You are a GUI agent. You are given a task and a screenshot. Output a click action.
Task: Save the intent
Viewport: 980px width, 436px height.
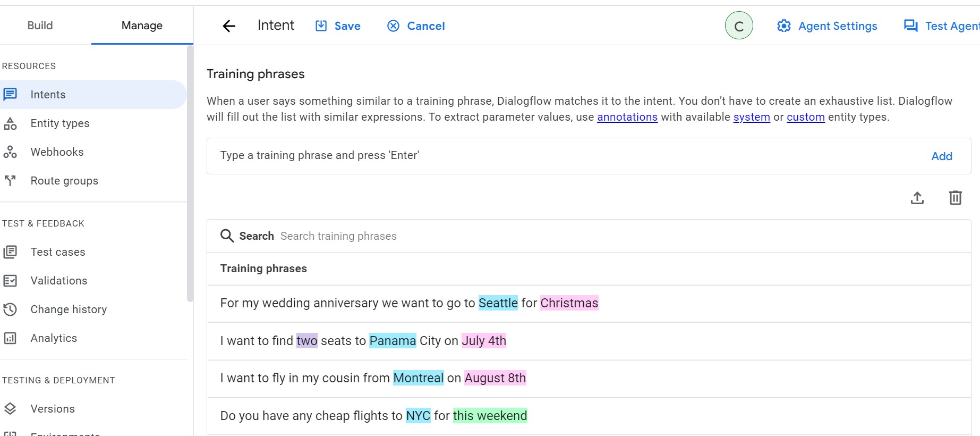338,26
